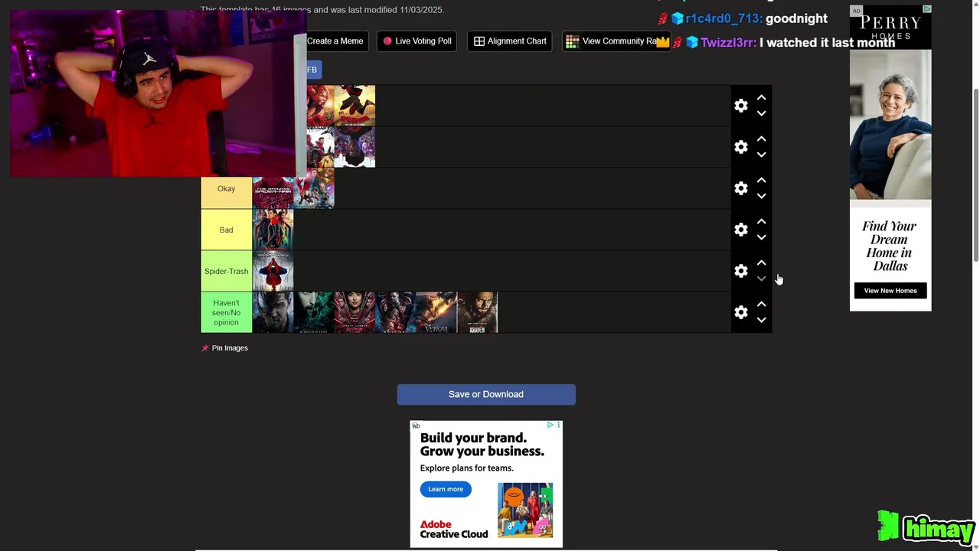Select the No Way Home poster

(x=320, y=147)
